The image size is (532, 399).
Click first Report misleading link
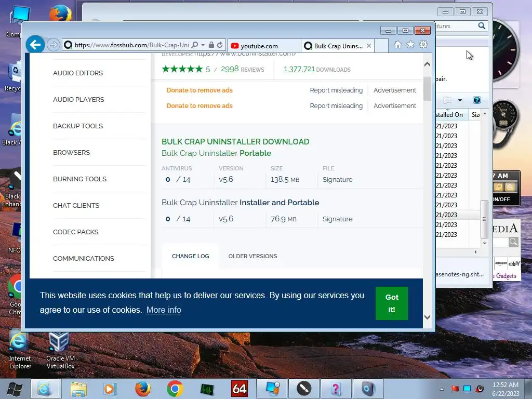tap(336, 90)
